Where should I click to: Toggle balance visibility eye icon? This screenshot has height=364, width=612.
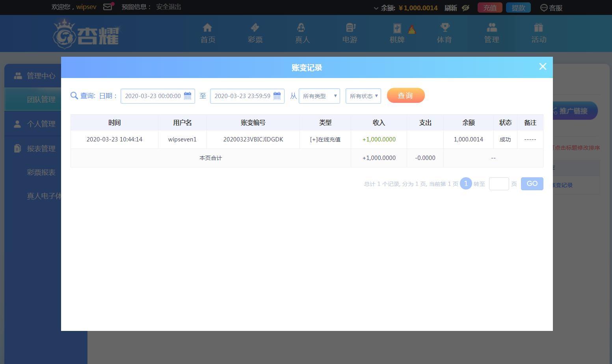coord(465,8)
